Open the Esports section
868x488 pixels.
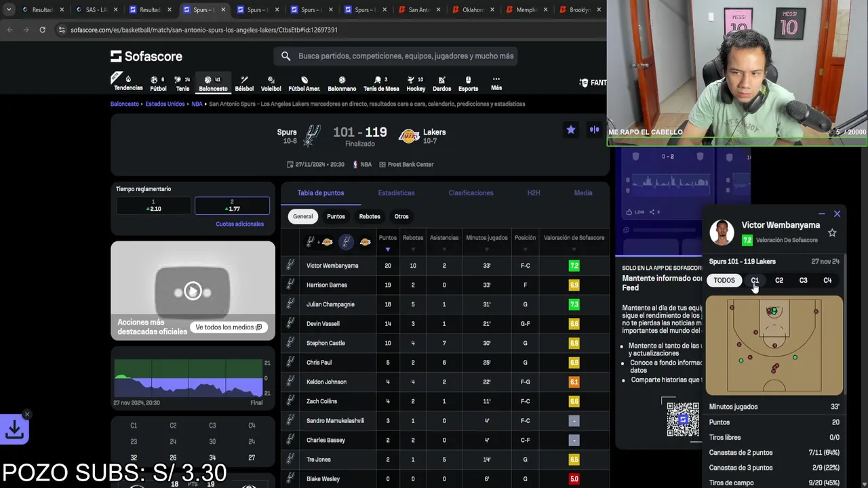coord(468,83)
